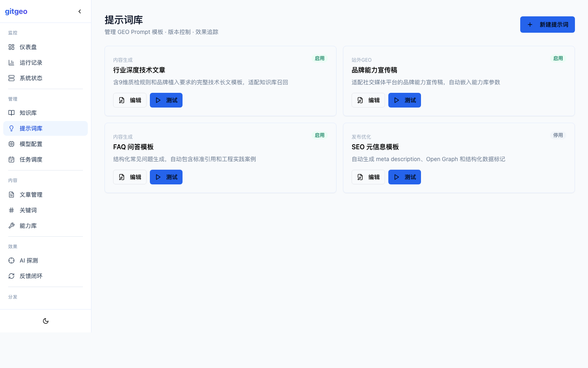Click 启用 badge on 品牌能力宣传稿 card

(x=558, y=58)
